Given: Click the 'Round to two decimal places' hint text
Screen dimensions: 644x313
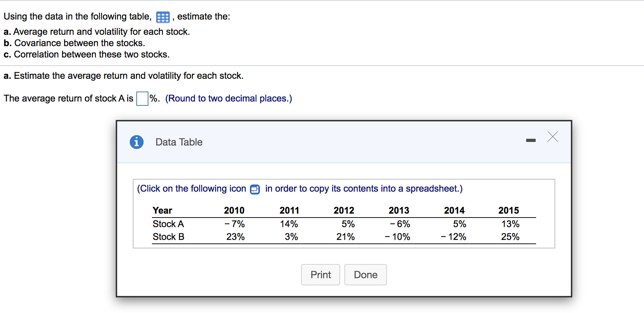Looking at the screenshot, I should (x=229, y=98).
